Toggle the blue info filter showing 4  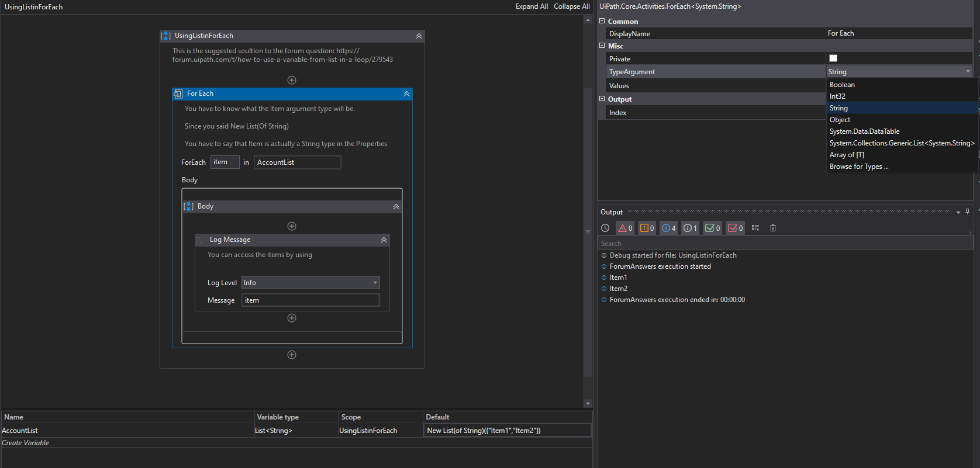(668, 228)
